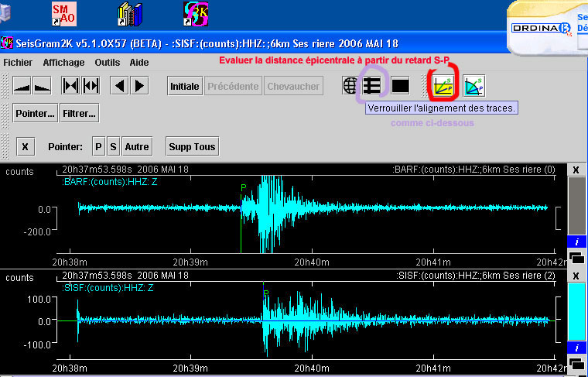Open the Outils menu
Viewport: 588px width, 377px height.
click(108, 62)
